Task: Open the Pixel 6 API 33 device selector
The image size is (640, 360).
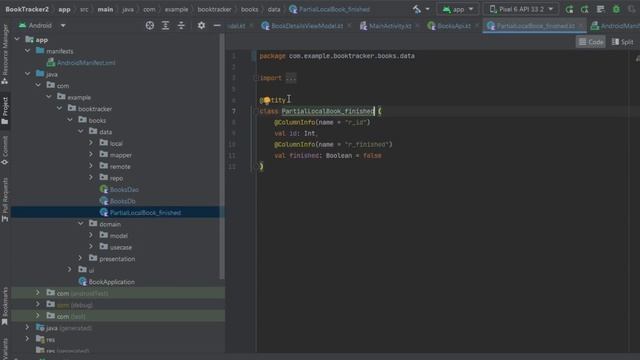Action: click(x=521, y=9)
